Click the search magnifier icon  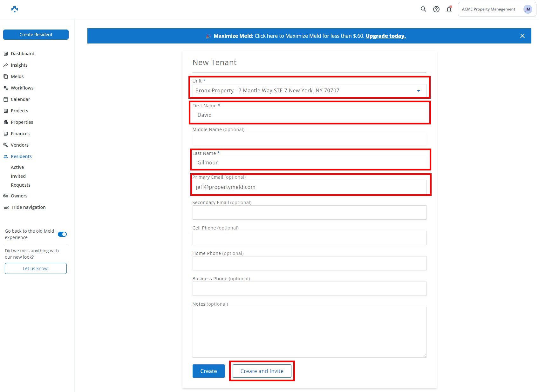[x=423, y=9]
